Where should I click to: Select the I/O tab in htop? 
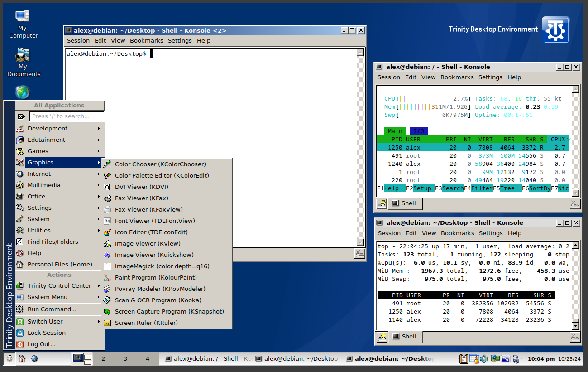(418, 131)
